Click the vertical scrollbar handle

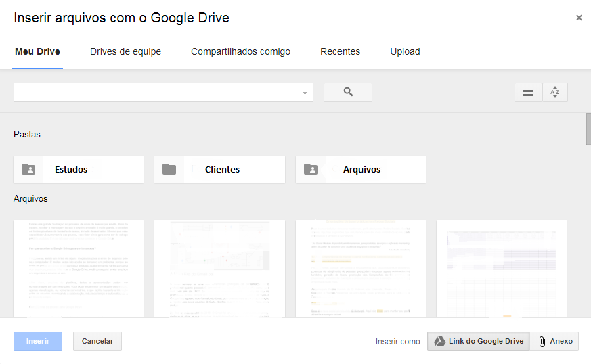coord(588,129)
